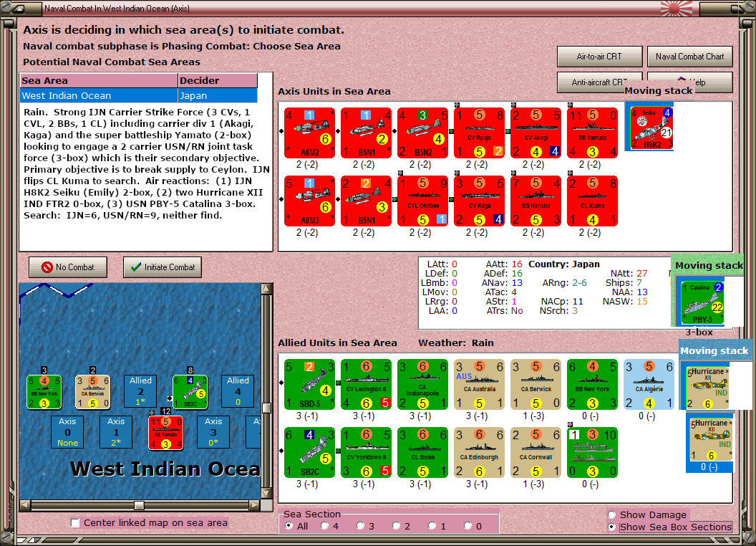
Task: Click the SB2C counter on the map
Action: [190, 392]
